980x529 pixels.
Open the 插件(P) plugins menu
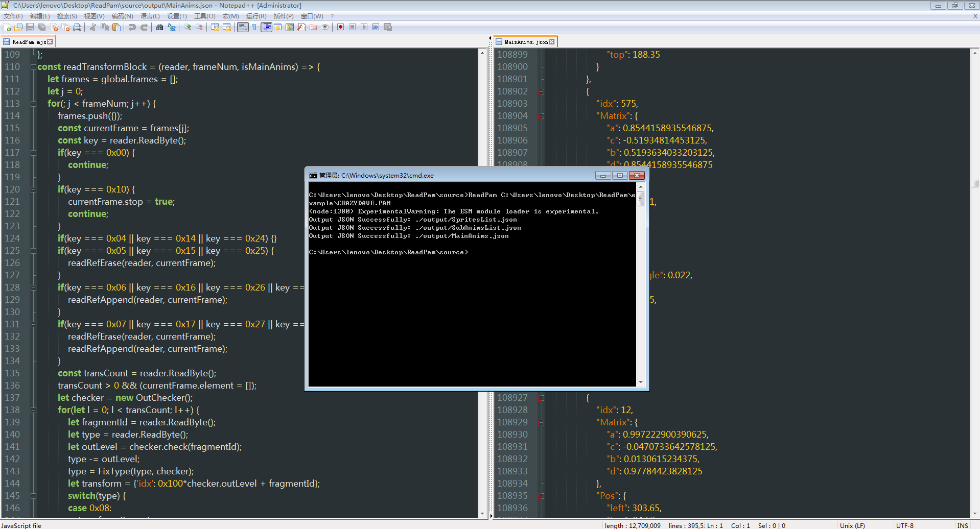[x=284, y=16]
